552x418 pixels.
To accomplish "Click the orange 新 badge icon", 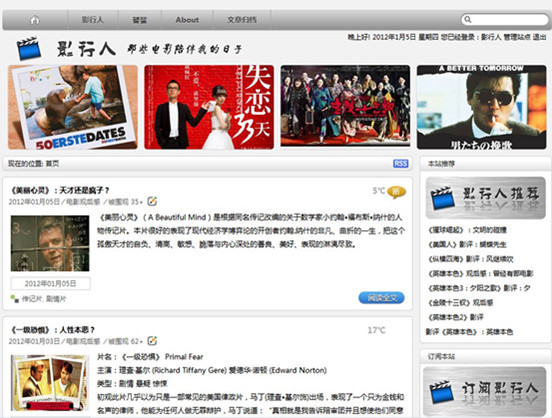I will 396,192.
